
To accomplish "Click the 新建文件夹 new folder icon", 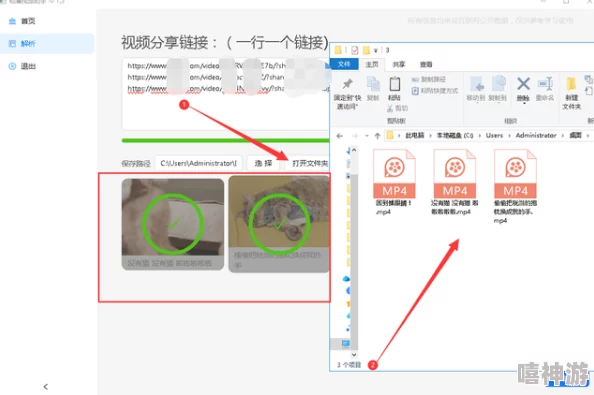I will (x=571, y=84).
